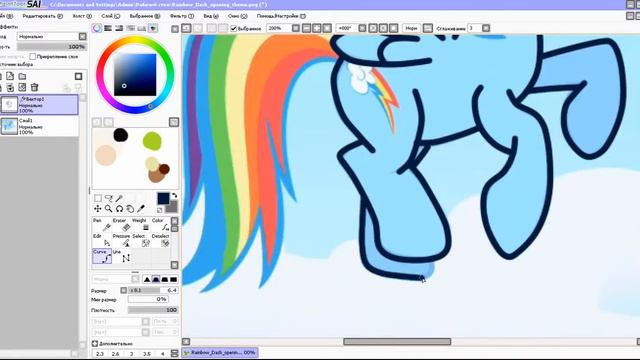Pick the magic wand tool

[119, 198]
